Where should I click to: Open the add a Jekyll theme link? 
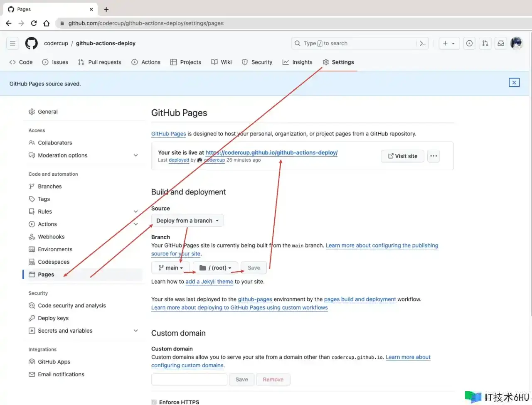pos(209,282)
